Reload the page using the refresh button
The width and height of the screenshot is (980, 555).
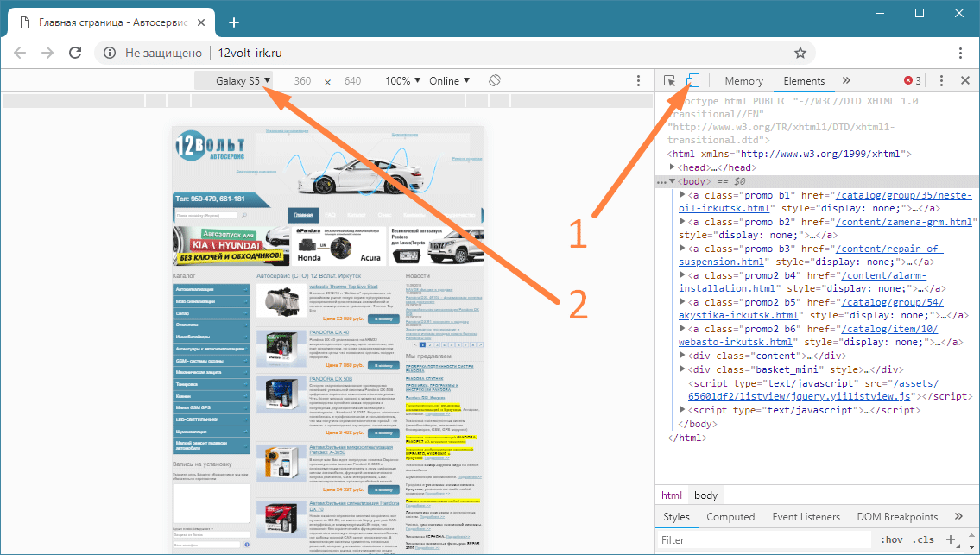point(75,53)
